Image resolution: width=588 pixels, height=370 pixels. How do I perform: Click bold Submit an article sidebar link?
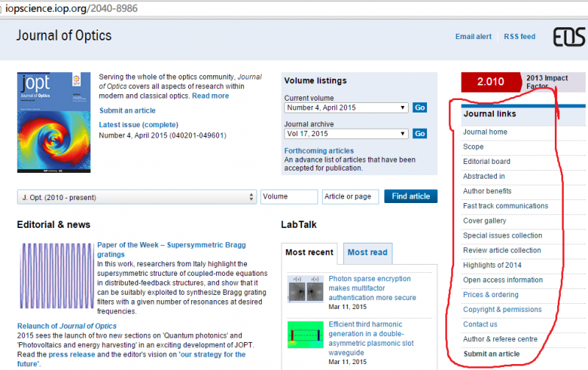click(491, 354)
